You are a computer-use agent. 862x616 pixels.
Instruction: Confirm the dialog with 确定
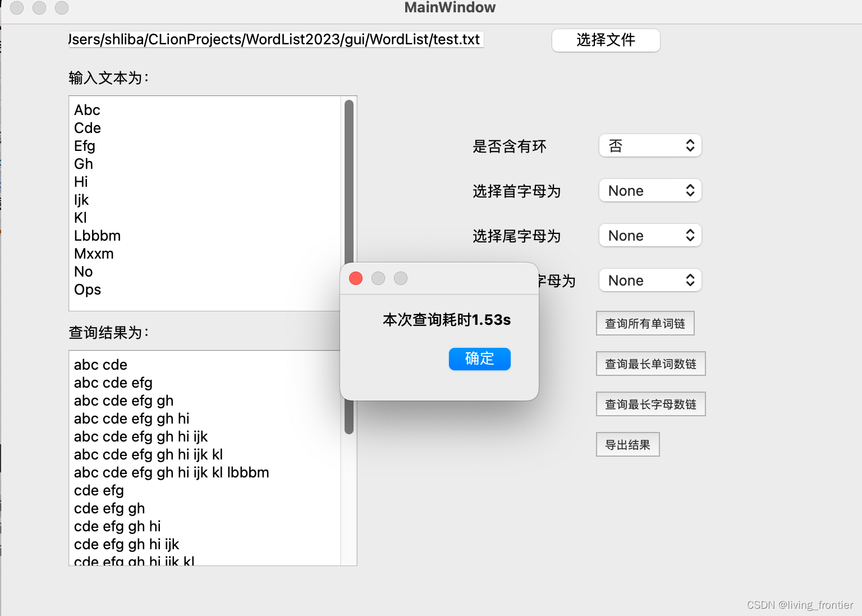(x=480, y=359)
